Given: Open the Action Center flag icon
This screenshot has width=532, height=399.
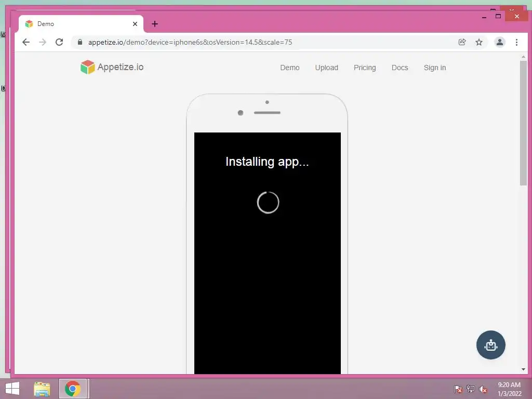Looking at the screenshot, I should 458,389.
